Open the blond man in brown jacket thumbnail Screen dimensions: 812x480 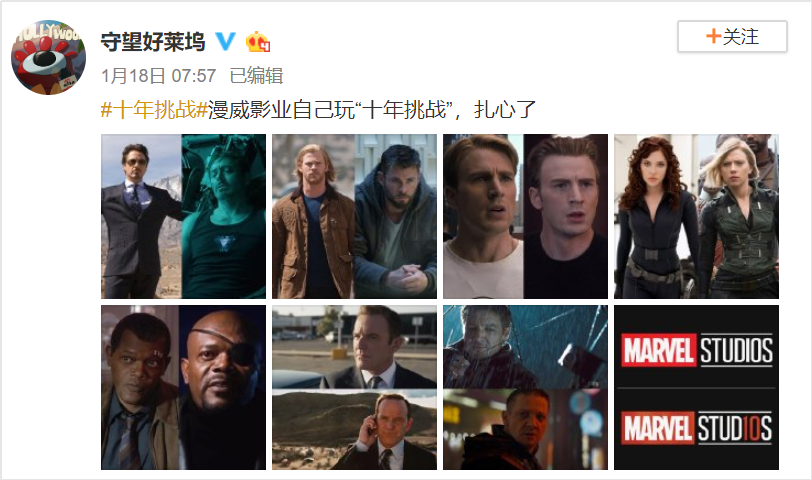pos(354,216)
